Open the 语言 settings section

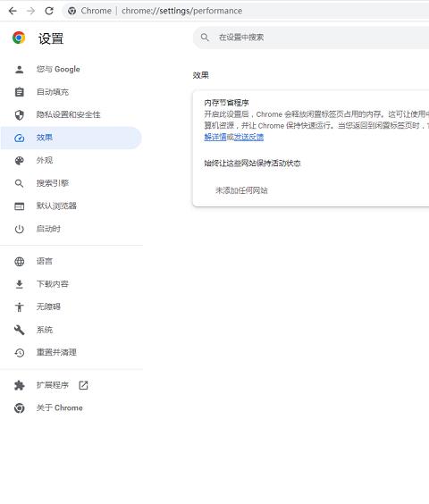click(71, 262)
